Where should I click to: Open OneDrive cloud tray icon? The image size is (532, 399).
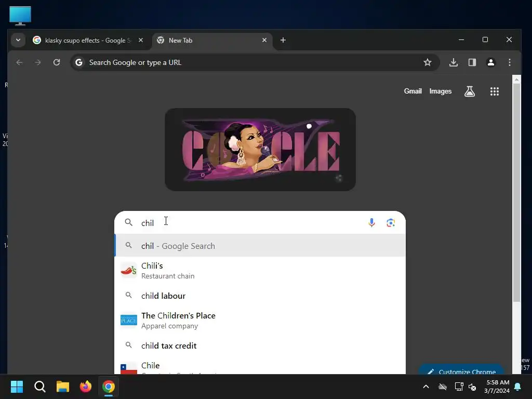(443, 387)
